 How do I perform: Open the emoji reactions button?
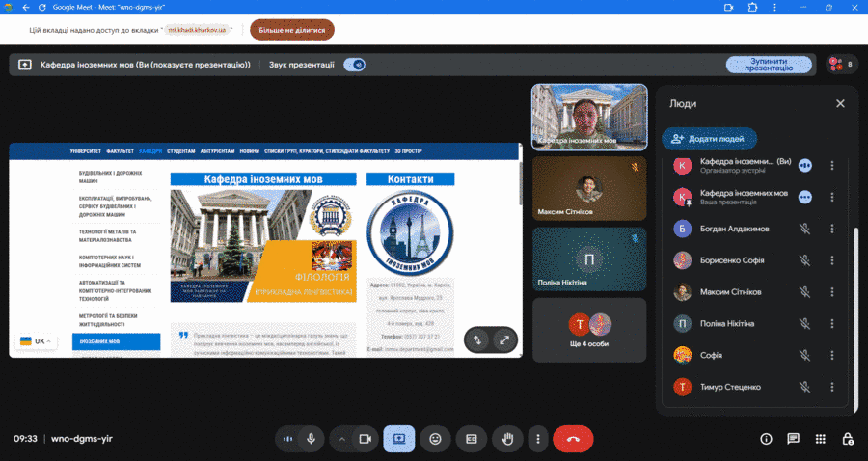(x=435, y=439)
